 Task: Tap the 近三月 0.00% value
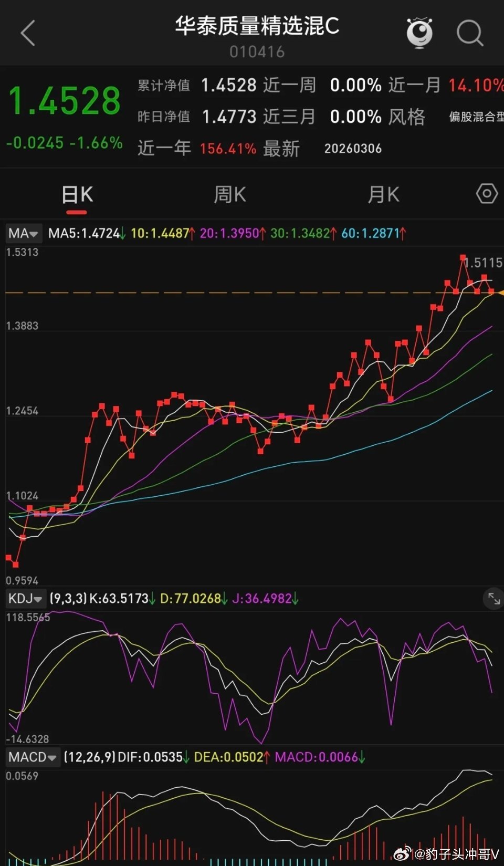pyautogui.click(x=355, y=117)
